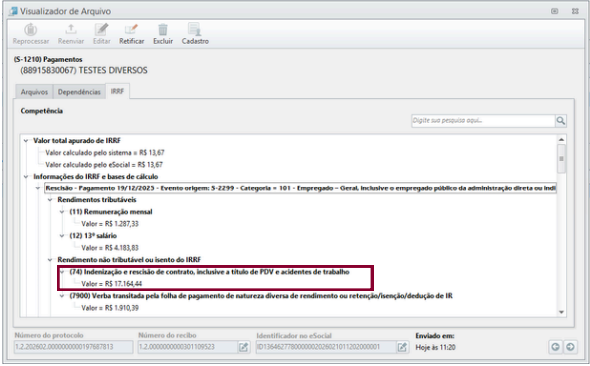The image size is (590, 366).
Task: Click the Competência label
Action: pyautogui.click(x=42, y=111)
